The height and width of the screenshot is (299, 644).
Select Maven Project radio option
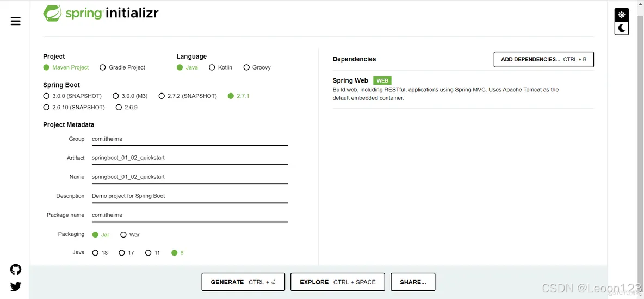click(x=66, y=67)
